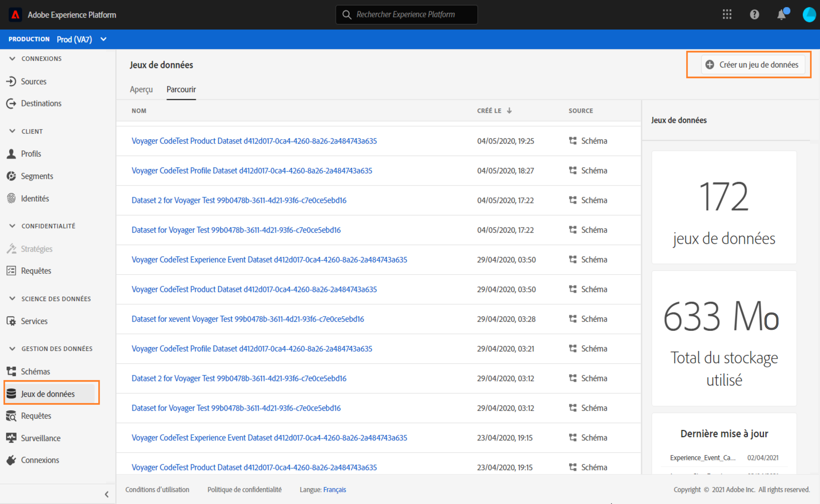820x504 pixels.
Task: Click the Rechercher Experience Platform search field
Action: (x=406, y=14)
